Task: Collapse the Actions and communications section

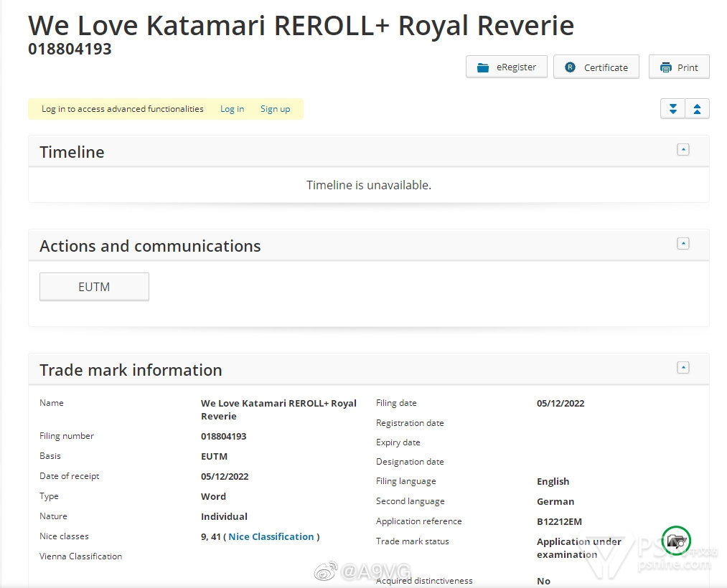Action: click(x=683, y=244)
